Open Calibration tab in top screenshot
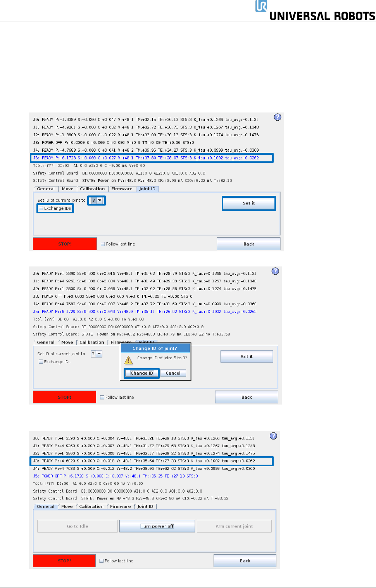376x588 pixels. tap(92, 189)
